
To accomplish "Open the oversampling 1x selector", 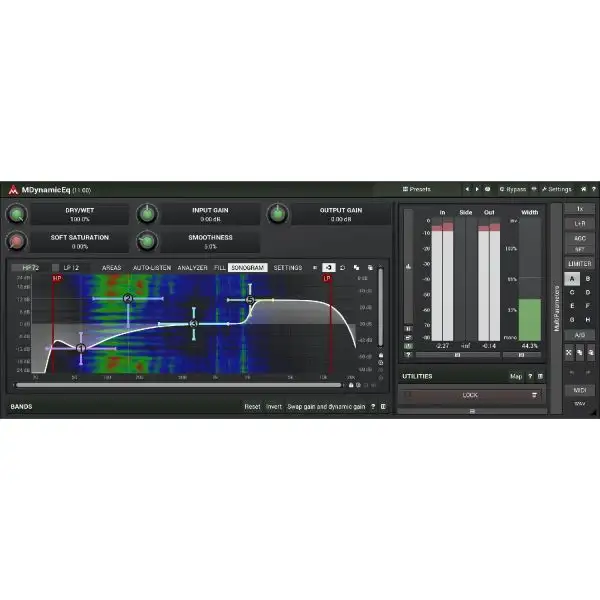I will point(579,209).
